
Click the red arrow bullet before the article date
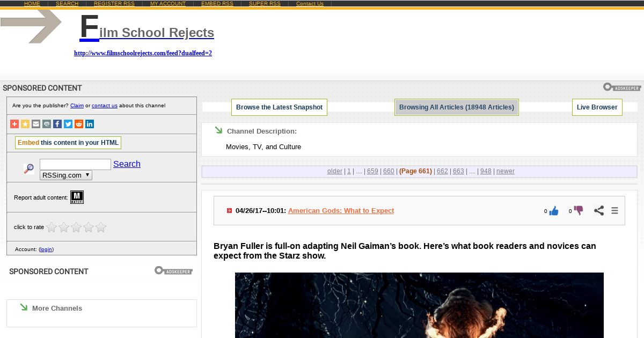[x=229, y=211]
